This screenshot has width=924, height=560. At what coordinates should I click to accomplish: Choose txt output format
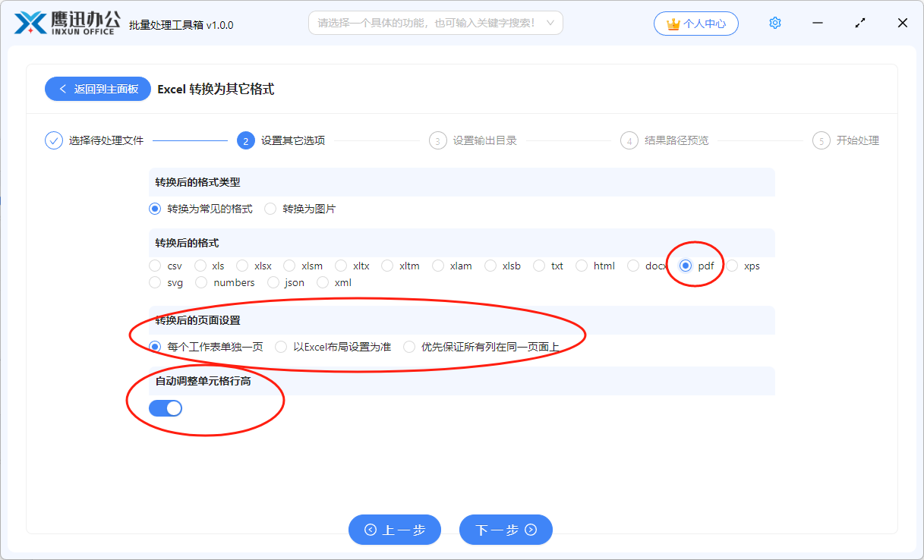click(539, 266)
